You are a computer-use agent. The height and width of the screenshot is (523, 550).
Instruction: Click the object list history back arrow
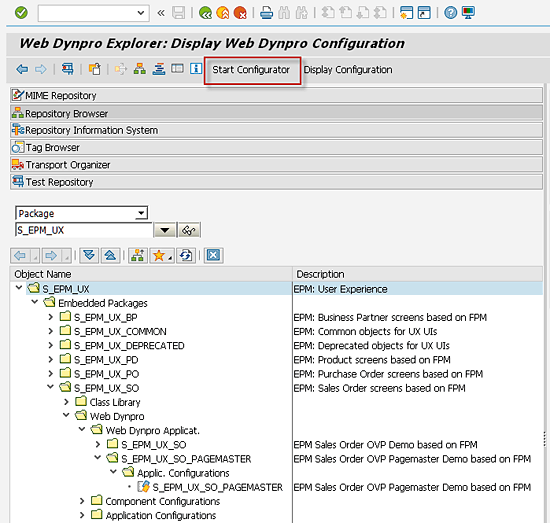(x=20, y=255)
